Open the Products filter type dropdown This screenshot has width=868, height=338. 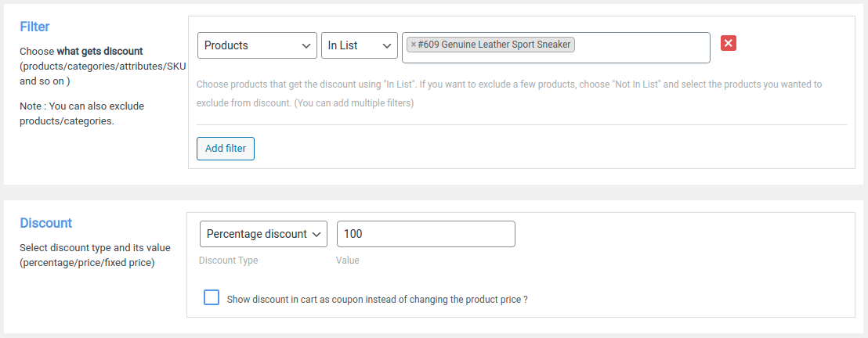(x=257, y=45)
